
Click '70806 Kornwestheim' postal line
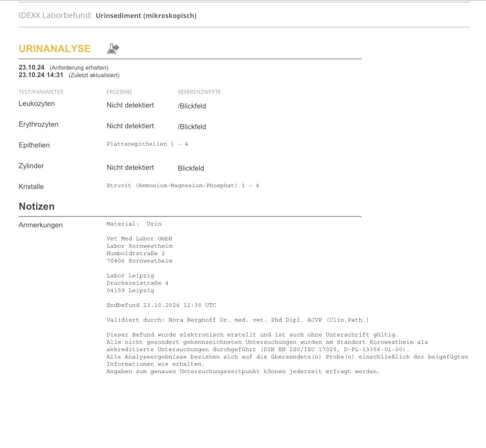click(140, 261)
